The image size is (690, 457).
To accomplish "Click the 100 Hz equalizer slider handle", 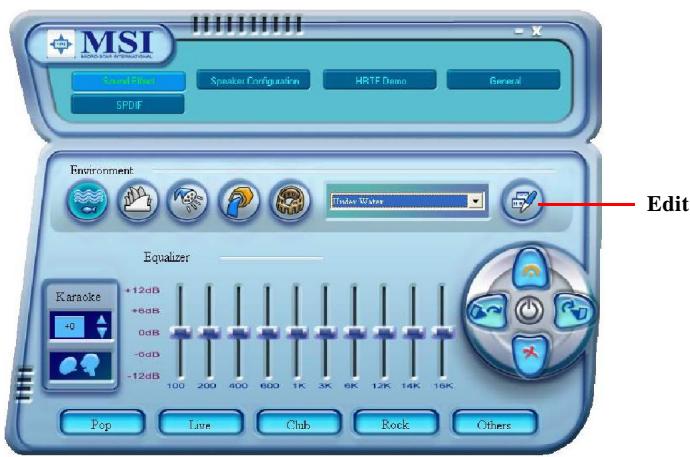I will coord(180,333).
